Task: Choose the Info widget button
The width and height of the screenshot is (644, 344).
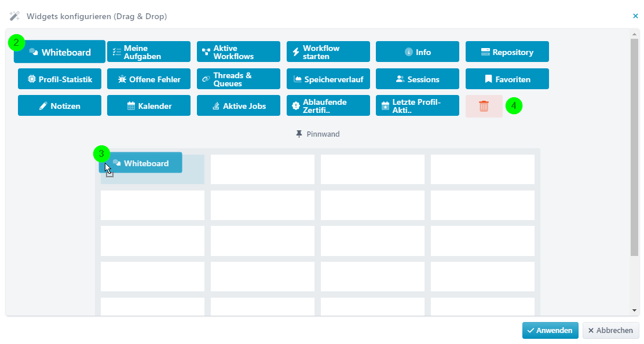Action: coord(418,52)
